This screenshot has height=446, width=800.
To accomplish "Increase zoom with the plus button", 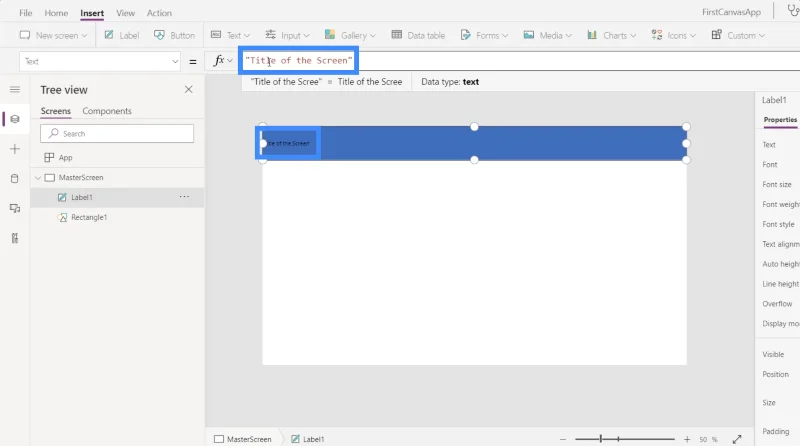I will 687,439.
